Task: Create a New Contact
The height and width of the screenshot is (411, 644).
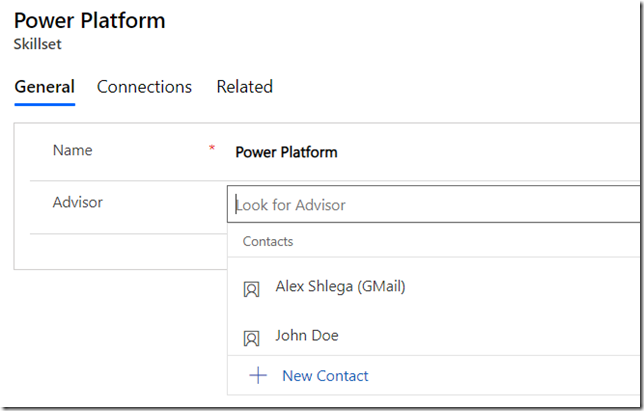Action: coord(325,376)
